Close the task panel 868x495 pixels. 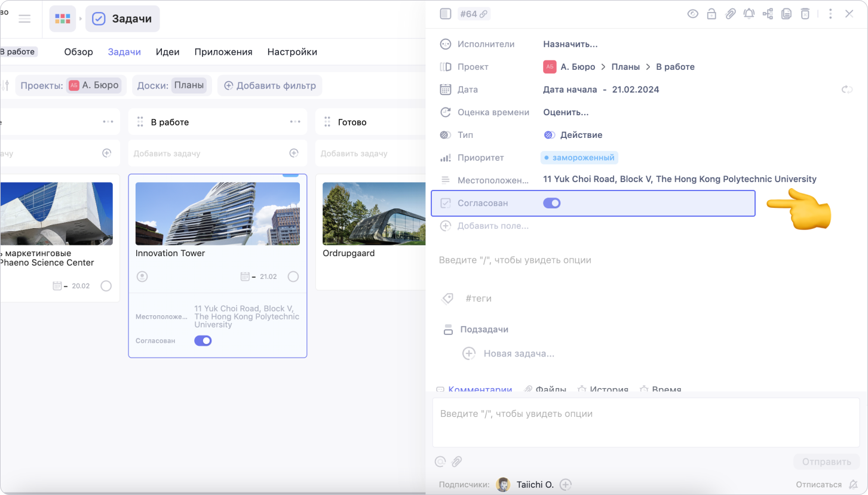tap(849, 14)
